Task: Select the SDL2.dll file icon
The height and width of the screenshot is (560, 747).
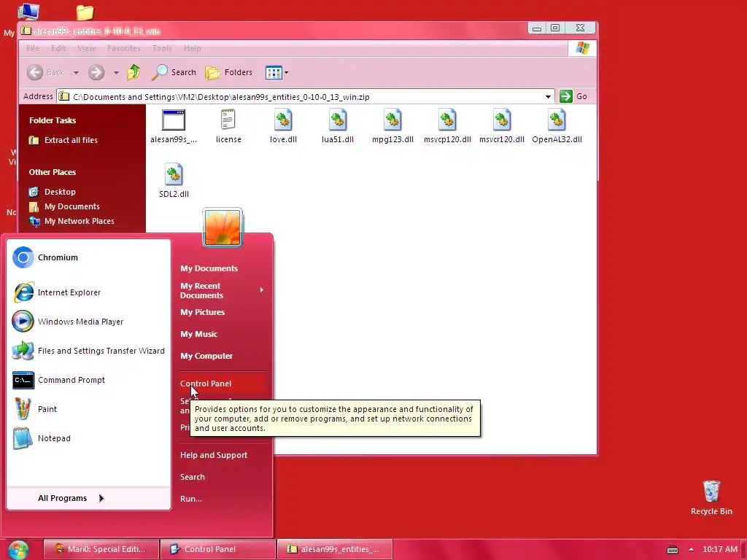Action: coord(174,174)
